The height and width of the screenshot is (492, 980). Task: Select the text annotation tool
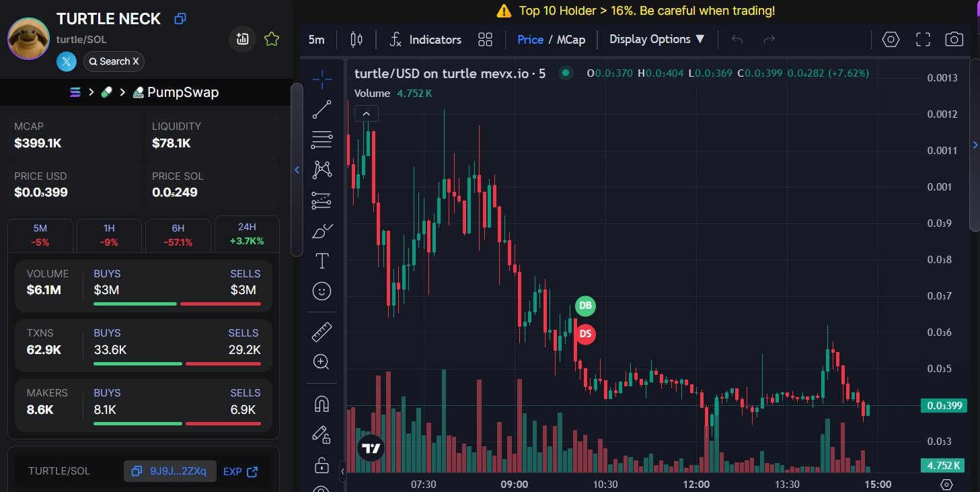(x=322, y=261)
